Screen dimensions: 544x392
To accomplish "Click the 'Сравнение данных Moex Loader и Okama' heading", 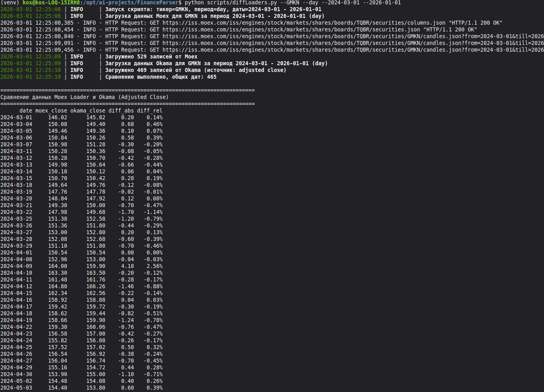I will tap(84, 97).
